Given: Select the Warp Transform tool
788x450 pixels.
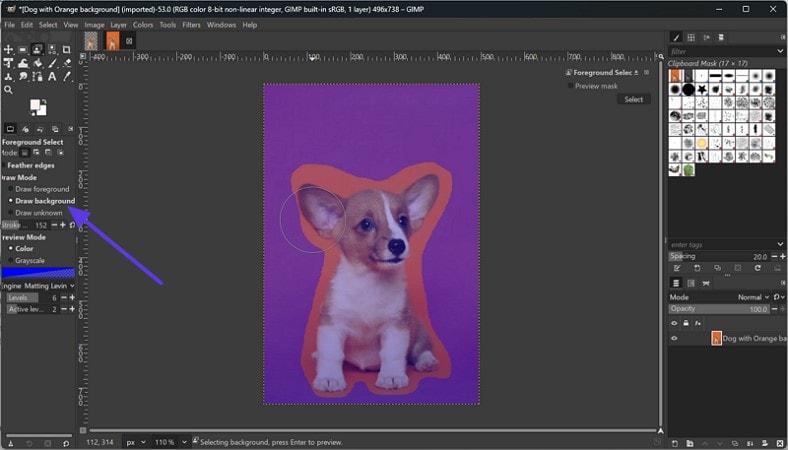Looking at the screenshot, I should (x=23, y=63).
